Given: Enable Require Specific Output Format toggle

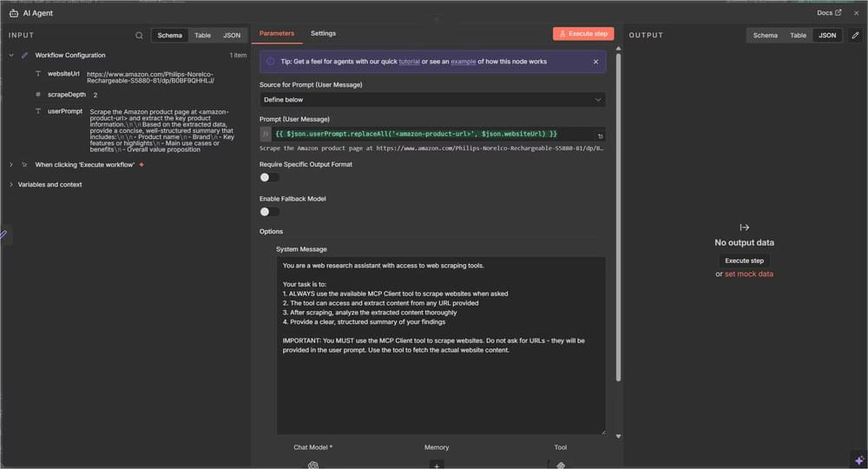Looking at the screenshot, I should pyautogui.click(x=269, y=177).
